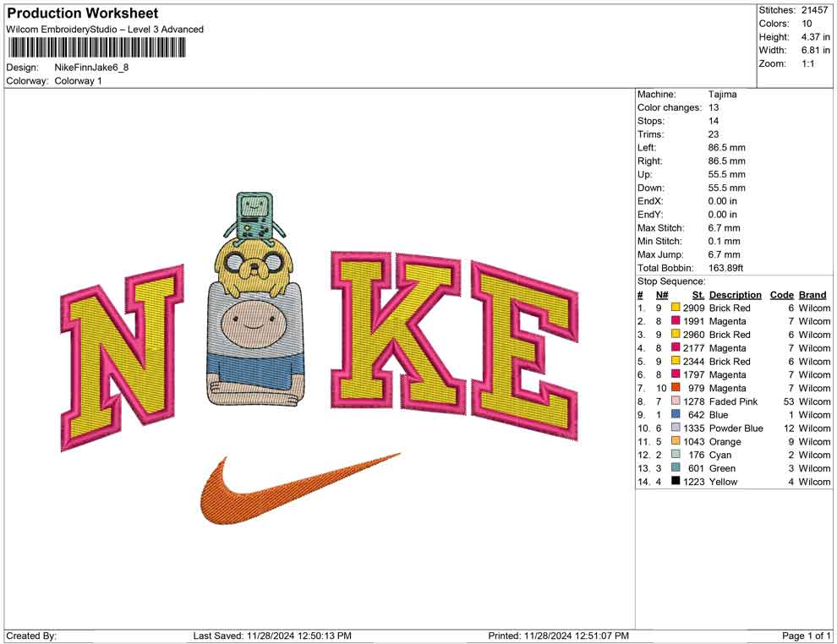
Task: Click the Height value '4.37 in'
Action: tap(815, 37)
